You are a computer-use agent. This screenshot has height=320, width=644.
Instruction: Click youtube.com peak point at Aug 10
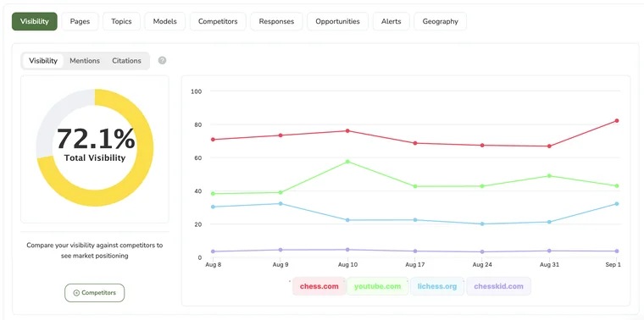tap(347, 161)
